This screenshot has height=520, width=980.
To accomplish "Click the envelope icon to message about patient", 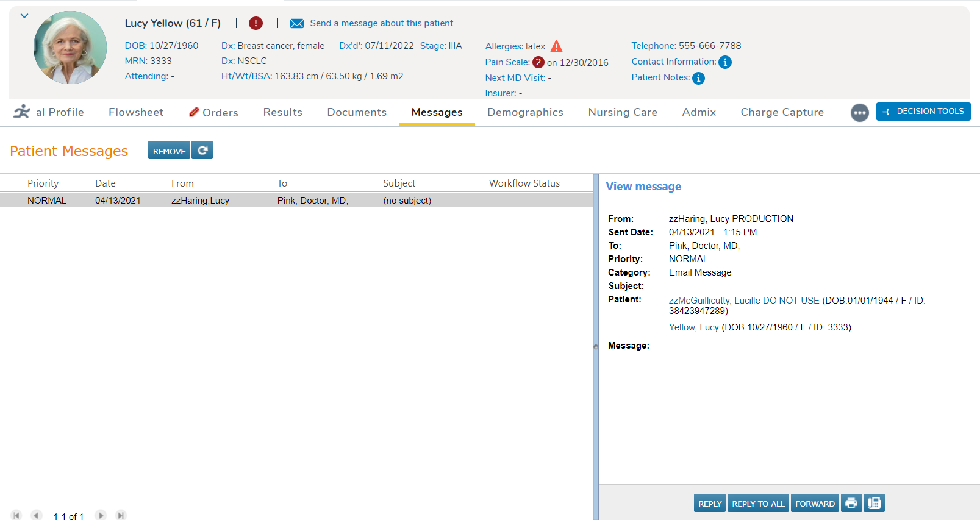I will pyautogui.click(x=297, y=24).
